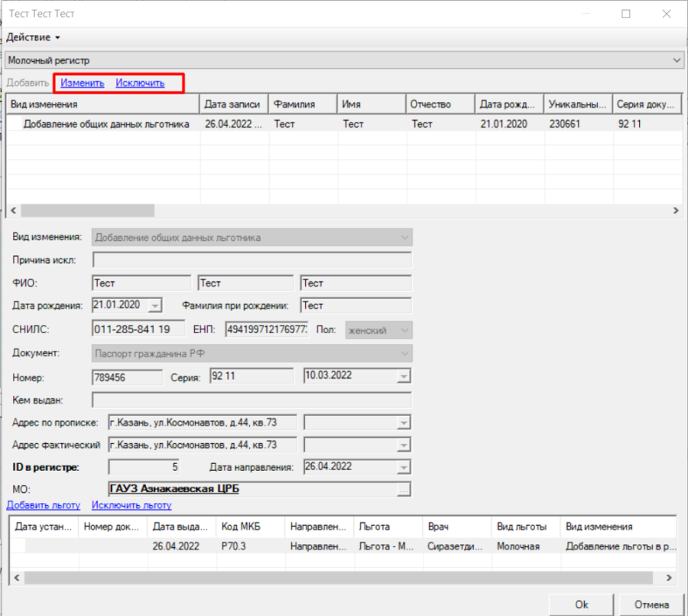Click the first name field in ФИО row

(x=245, y=283)
